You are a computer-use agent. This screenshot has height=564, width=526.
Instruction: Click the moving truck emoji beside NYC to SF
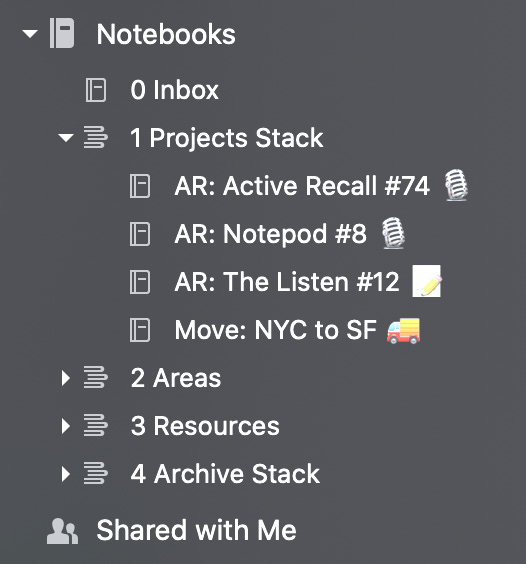click(x=403, y=331)
